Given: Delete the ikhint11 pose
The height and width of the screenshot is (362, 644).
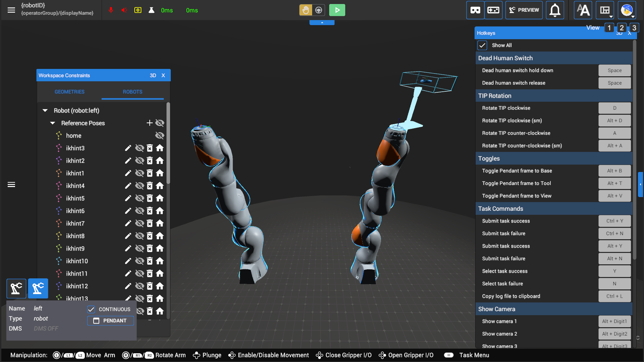Looking at the screenshot, I should pyautogui.click(x=150, y=273).
